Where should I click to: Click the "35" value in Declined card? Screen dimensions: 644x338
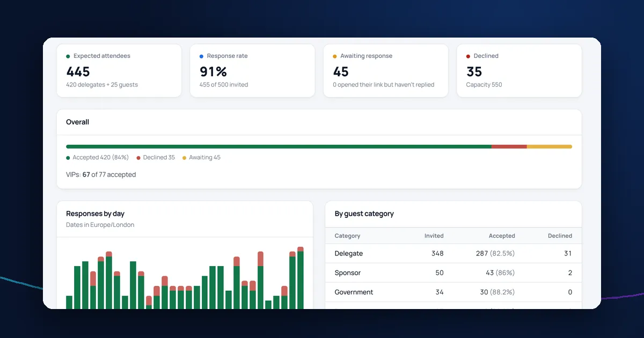pos(474,71)
